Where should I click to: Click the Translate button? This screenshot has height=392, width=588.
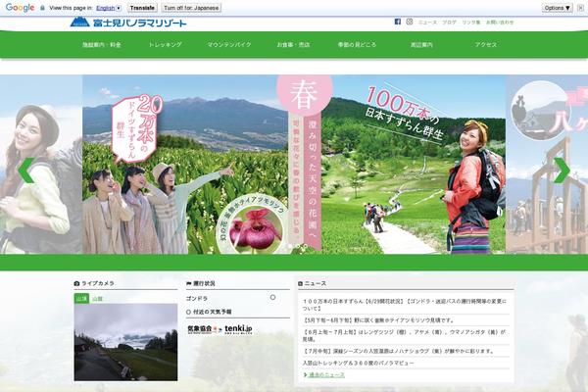click(142, 8)
